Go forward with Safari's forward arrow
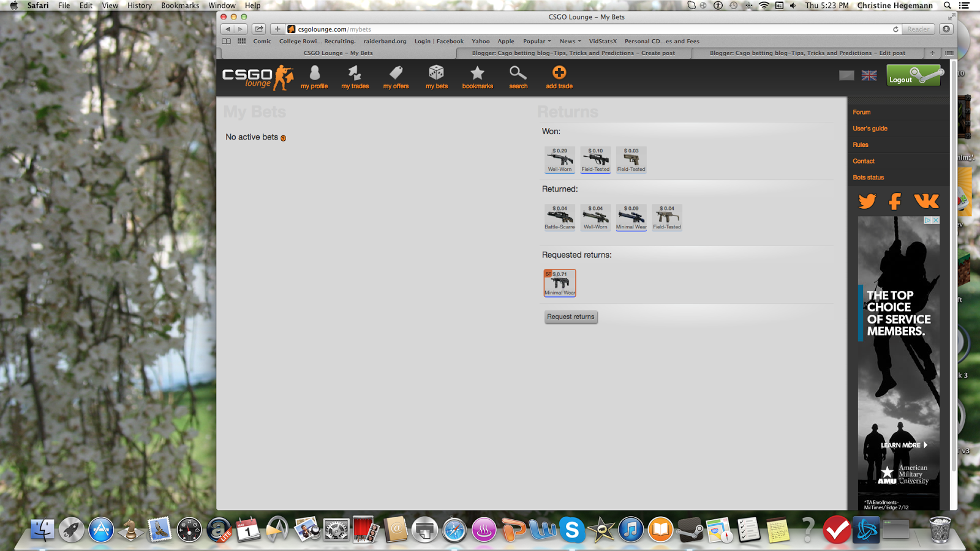980x551 pixels. coord(241,29)
